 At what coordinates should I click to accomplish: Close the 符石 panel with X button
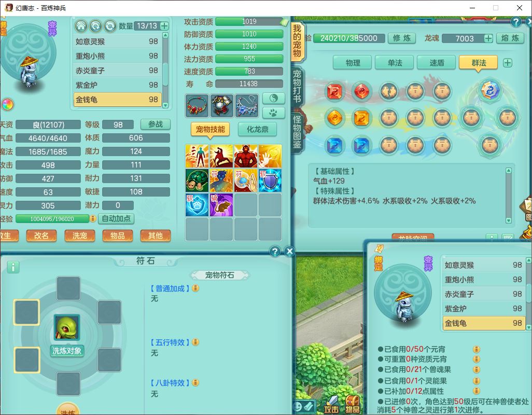[x=289, y=252]
